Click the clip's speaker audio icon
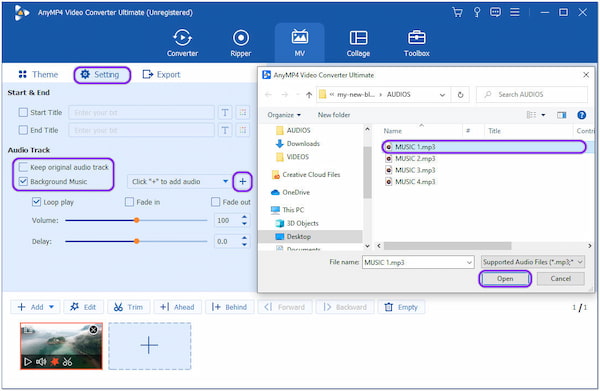The width and height of the screenshot is (600, 391). click(41, 362)
